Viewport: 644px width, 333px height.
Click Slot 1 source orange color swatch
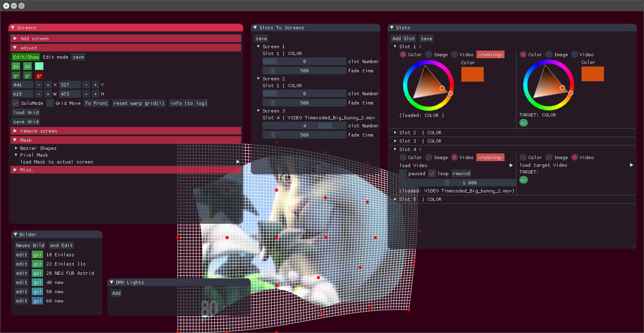pos(472,74)
